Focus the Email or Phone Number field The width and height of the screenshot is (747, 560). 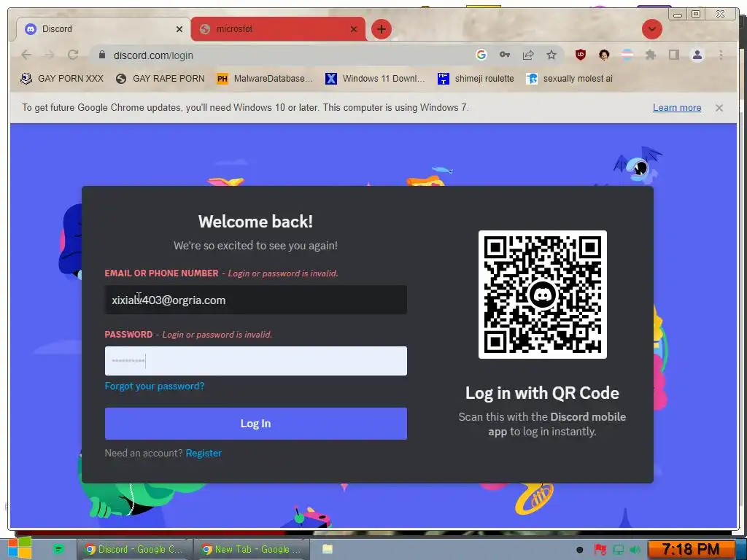pos(256,300)
